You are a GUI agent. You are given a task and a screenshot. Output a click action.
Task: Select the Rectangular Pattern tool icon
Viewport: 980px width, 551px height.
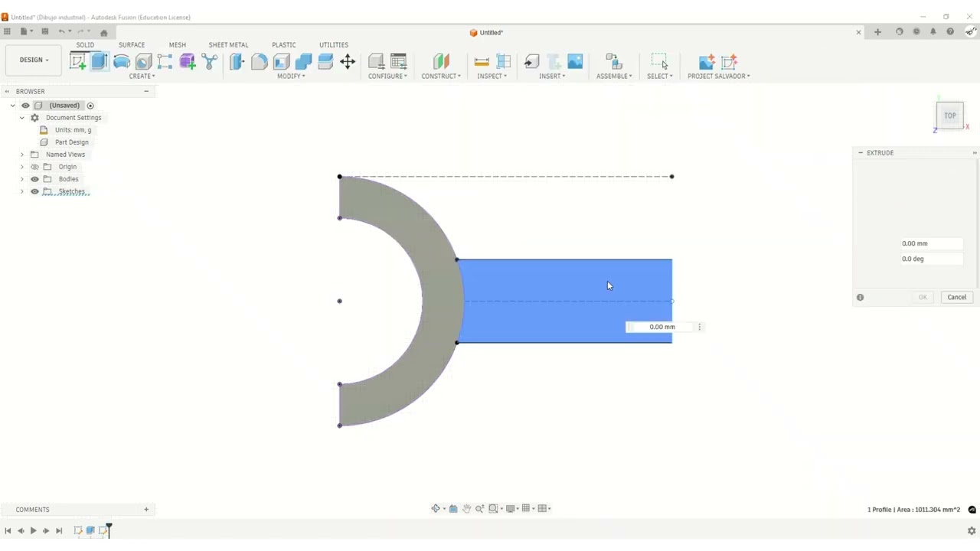165,62
